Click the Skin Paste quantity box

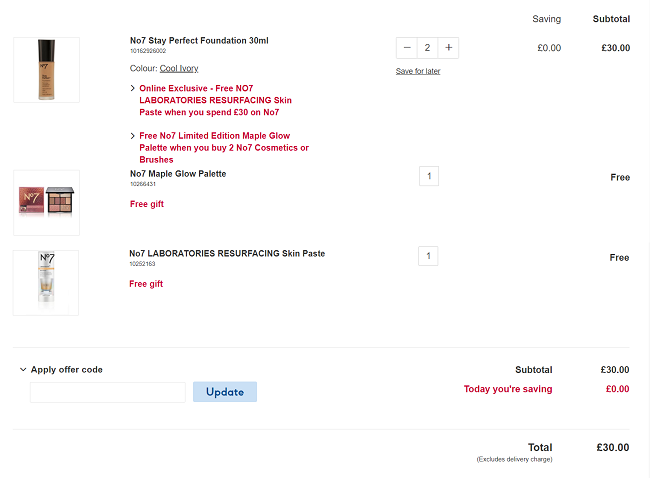tap(428, 256)
